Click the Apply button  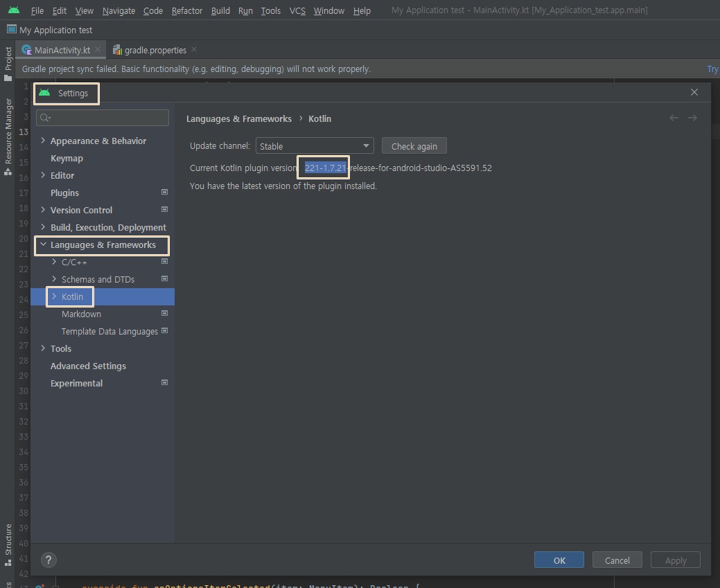676,560
